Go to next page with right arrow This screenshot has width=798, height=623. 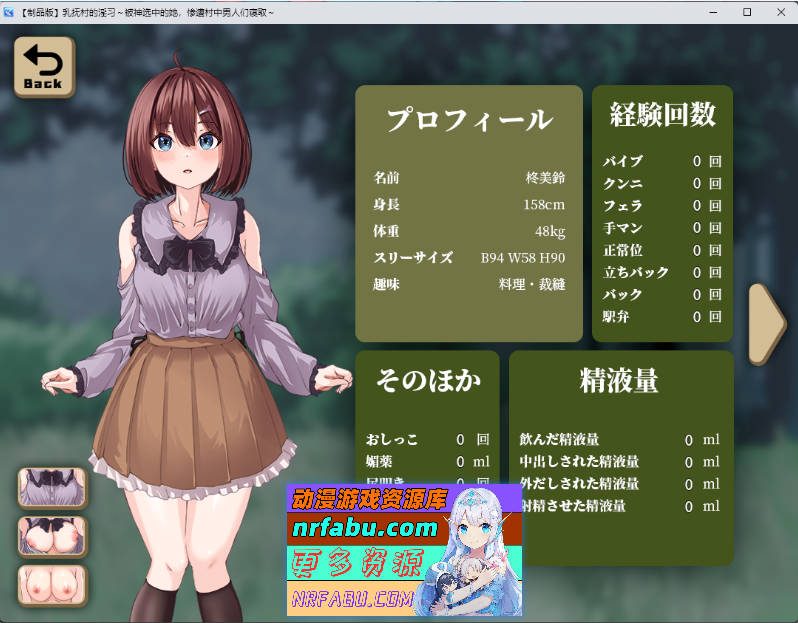click(x=767, y=322)
